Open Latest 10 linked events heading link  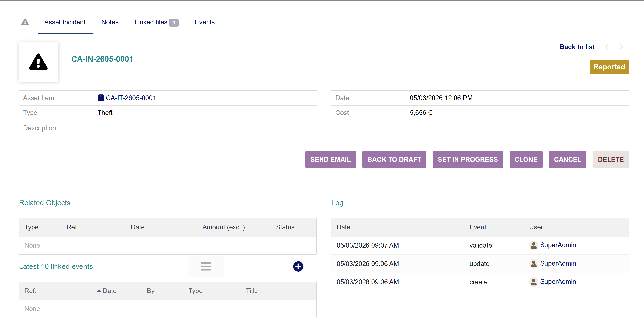[56, 266]
